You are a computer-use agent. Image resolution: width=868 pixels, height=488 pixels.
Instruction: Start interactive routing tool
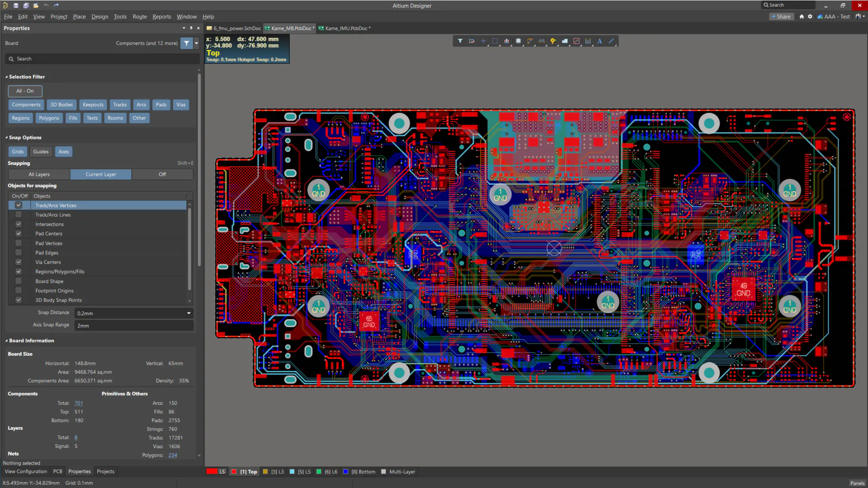(x=530, y=41)
